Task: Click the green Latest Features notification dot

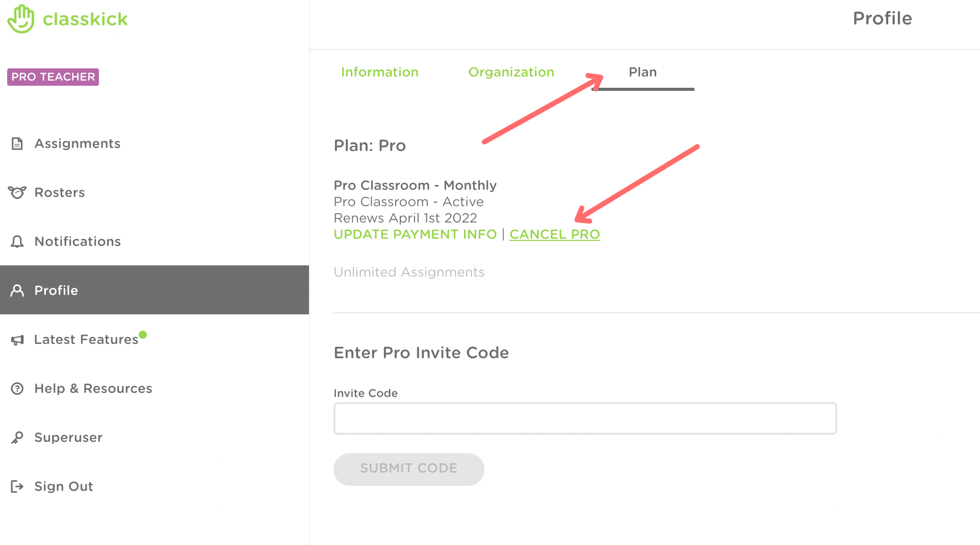Action: [143, 335]
